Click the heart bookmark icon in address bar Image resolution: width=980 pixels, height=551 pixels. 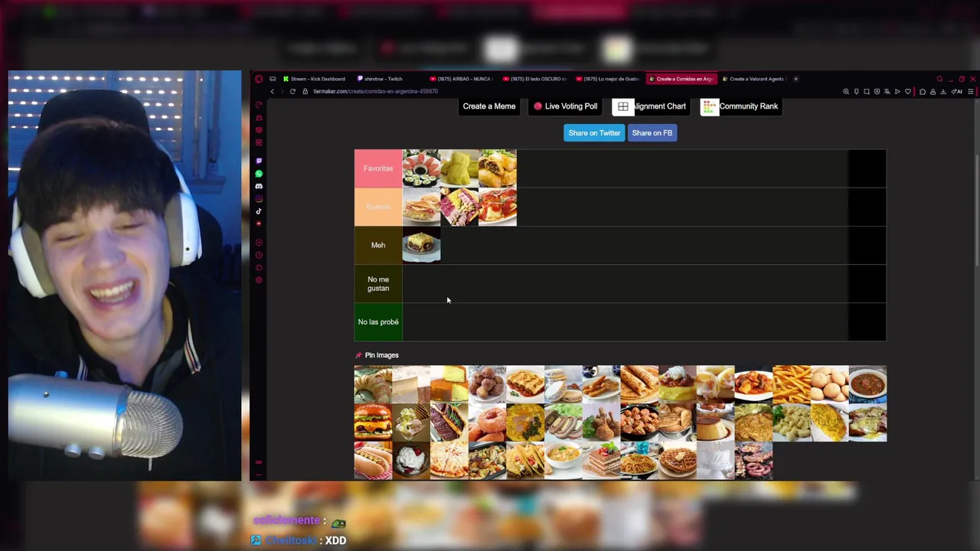click(x=908, y=92)
